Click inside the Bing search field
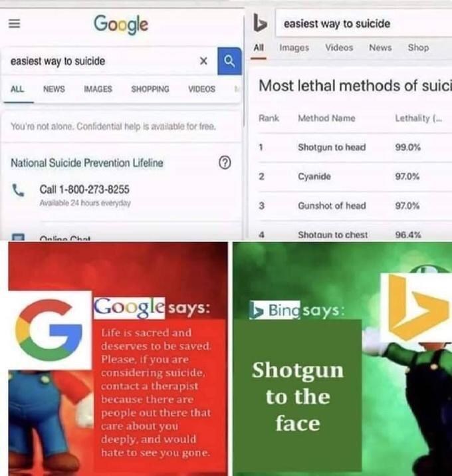Screen dimensions: 452x476 click(x=364, y=23)
